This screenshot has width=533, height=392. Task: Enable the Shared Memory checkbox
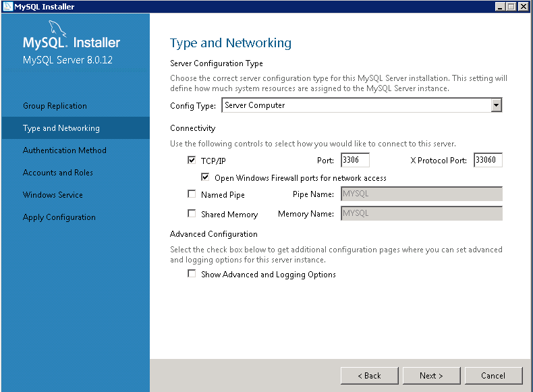(x=192, y=213)
